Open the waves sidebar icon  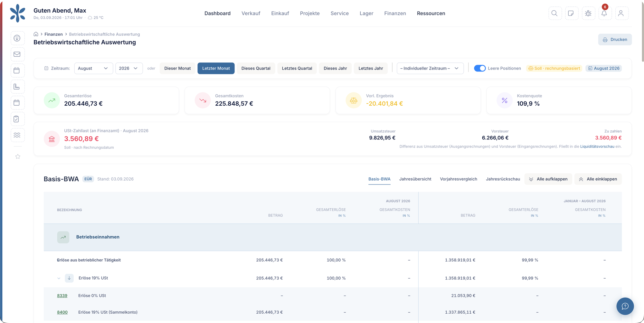17,135
